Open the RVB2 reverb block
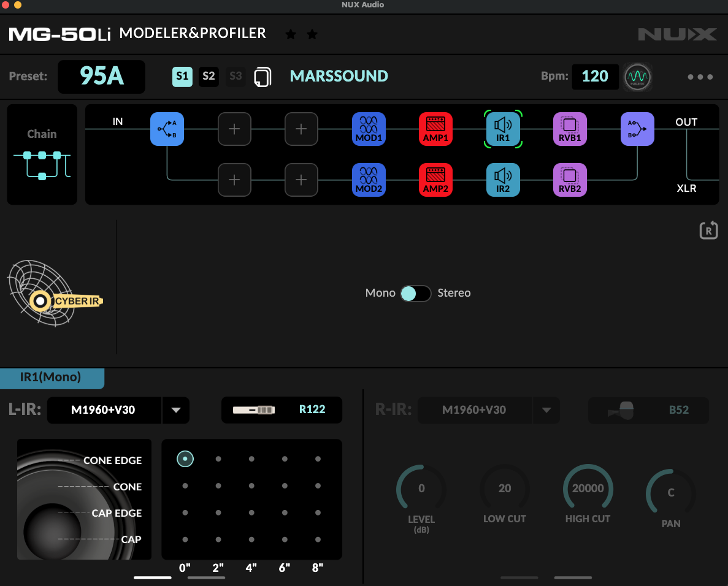Screen dimensions: 728x586 coord(570,180)
